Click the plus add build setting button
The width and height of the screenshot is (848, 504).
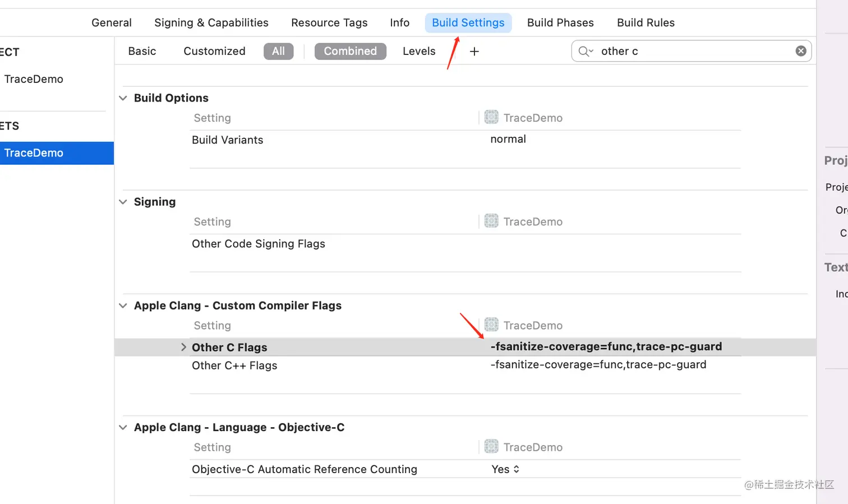pyautogui.click(x=474, y=52)
